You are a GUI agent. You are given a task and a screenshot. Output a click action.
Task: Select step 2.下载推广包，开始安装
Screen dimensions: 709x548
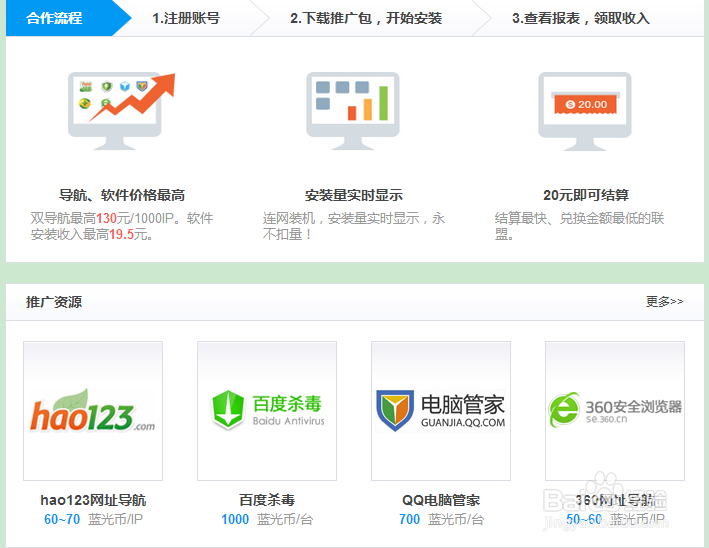point(366,19)
